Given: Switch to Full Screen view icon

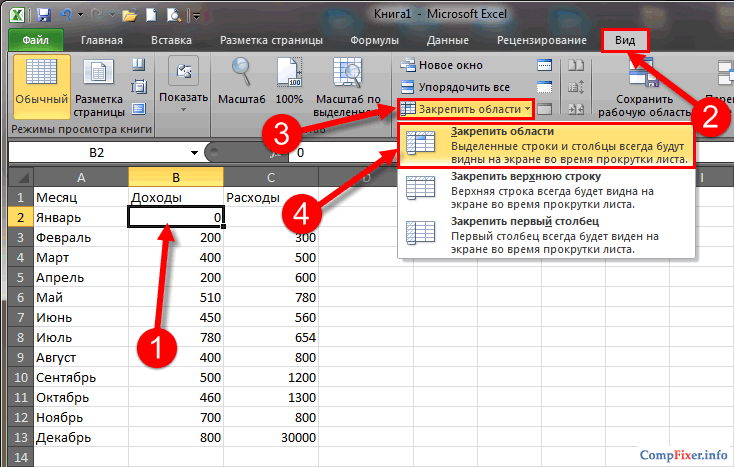Looking at the screenshot, I should pyautogui.click(x=139, y=109).
